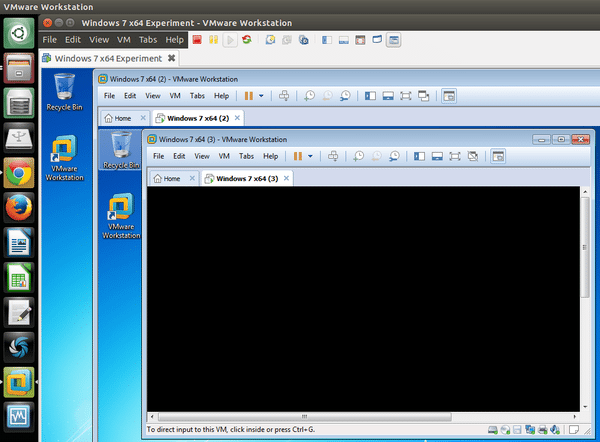Open snapshot manager icon in Windows 7 x64 (2) toolbar
Image resolution: width=600 pixels, height=442 pixels.
[x=345, y=96]
